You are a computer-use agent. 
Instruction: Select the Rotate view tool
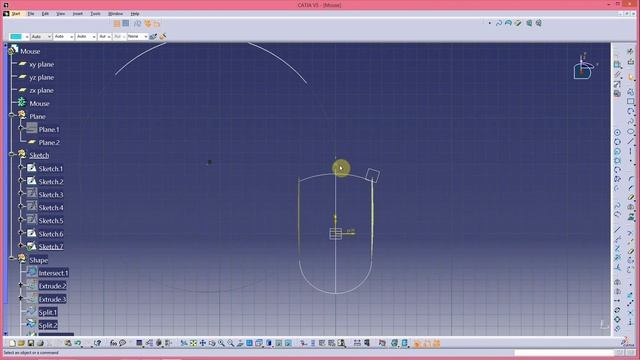pyautogui.click(x=212, y=343)
